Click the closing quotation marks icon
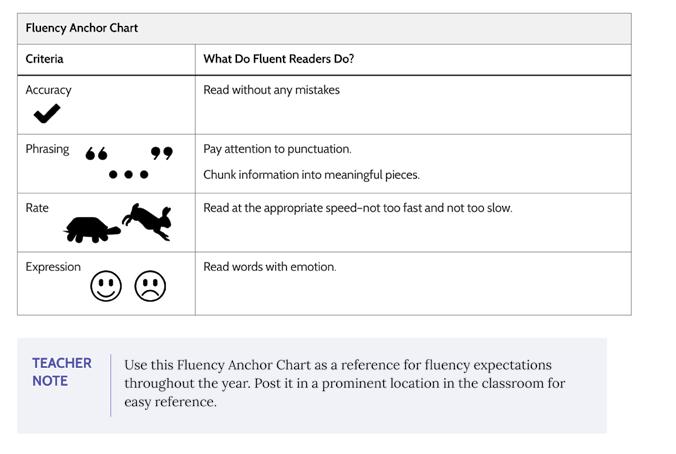Image resolution: width=676 pixels, height=454 pixels. (161, 153)
